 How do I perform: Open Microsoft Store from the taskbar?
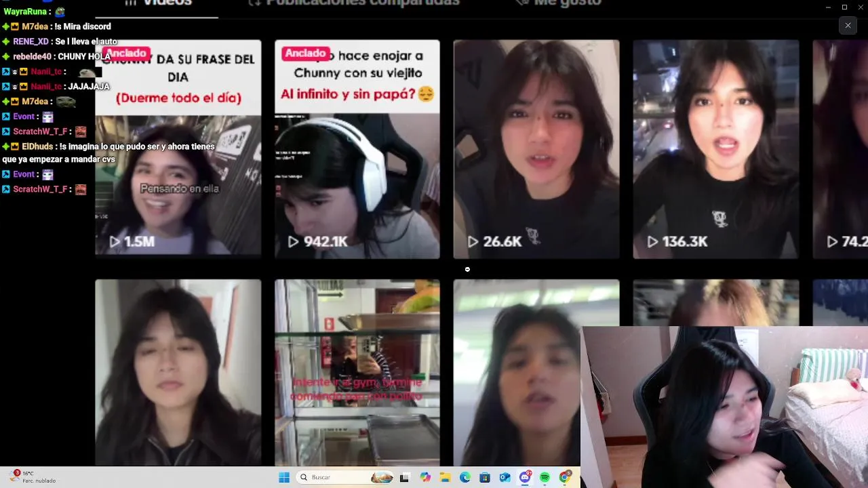tap(485, 477)
